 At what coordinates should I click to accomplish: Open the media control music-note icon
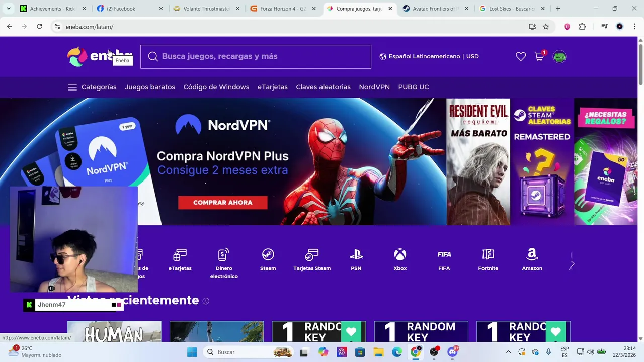point(605,27)
